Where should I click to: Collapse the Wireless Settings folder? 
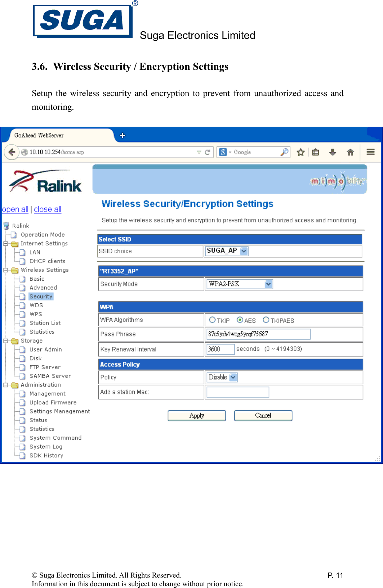click(6, 270)
